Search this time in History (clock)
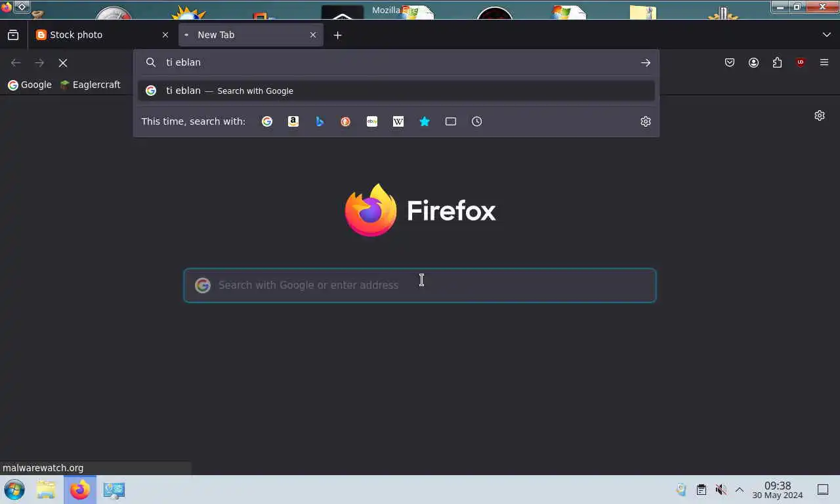The image size is (840, 504). [x=477, y=121]
